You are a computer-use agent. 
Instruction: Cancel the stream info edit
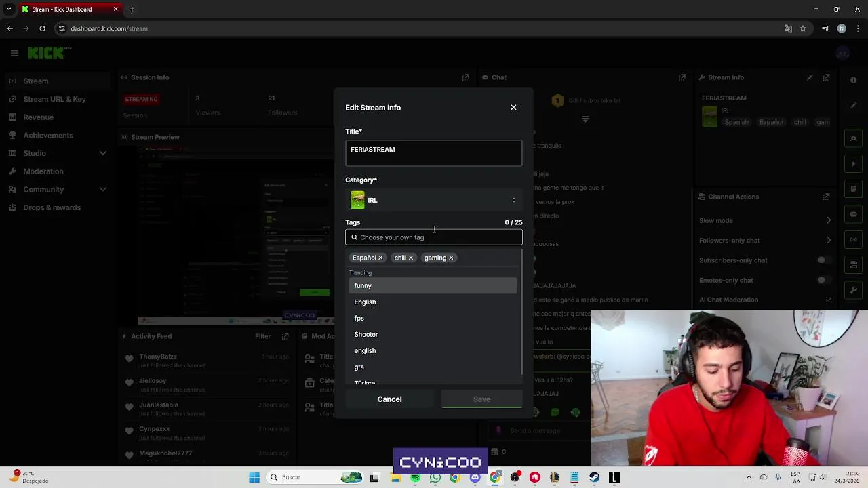click(x=389, y=399)
